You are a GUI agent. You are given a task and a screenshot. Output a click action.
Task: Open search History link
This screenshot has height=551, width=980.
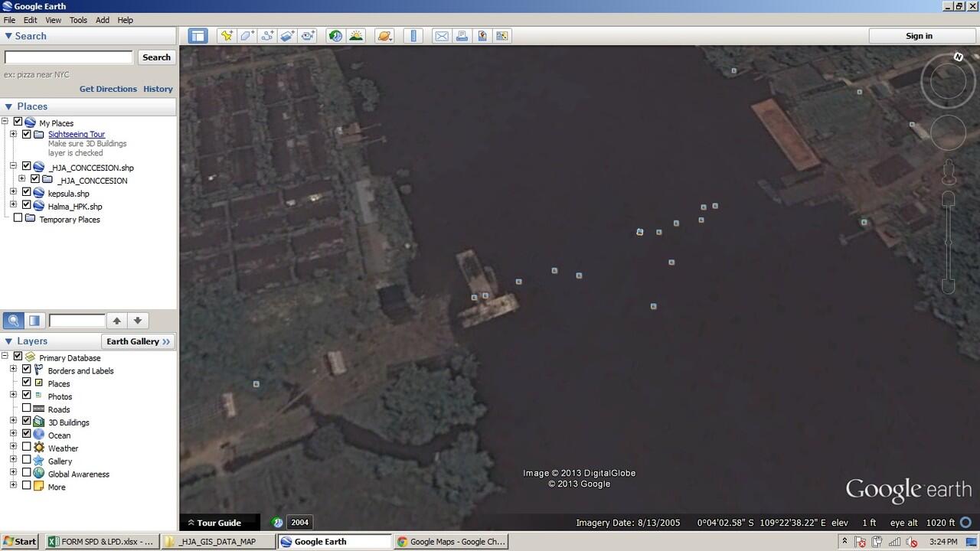click(x=158, y=89)
